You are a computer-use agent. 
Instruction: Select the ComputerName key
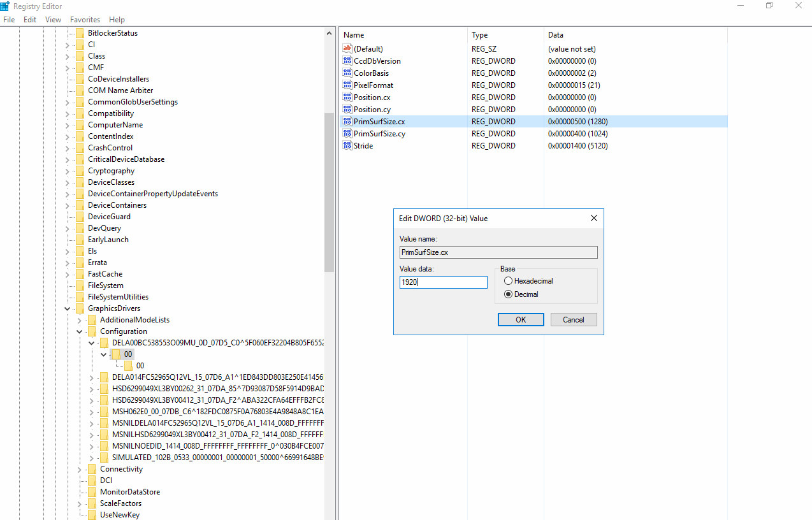[x=115, y=125]
